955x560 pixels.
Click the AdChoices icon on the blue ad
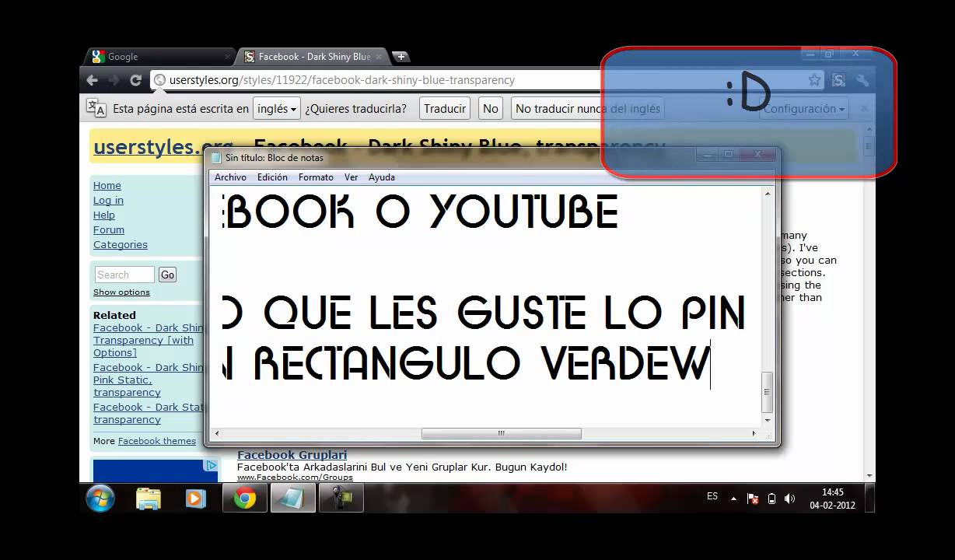coord(211,466)
